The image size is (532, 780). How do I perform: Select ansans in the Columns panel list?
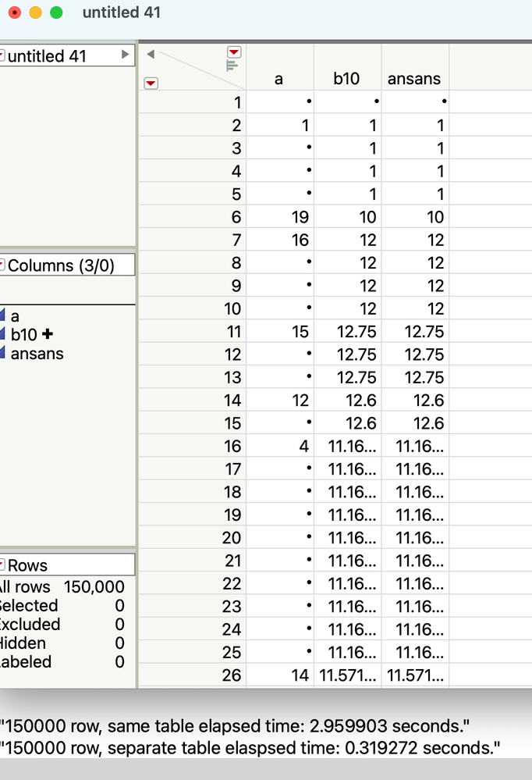click(x=37, y=354)
